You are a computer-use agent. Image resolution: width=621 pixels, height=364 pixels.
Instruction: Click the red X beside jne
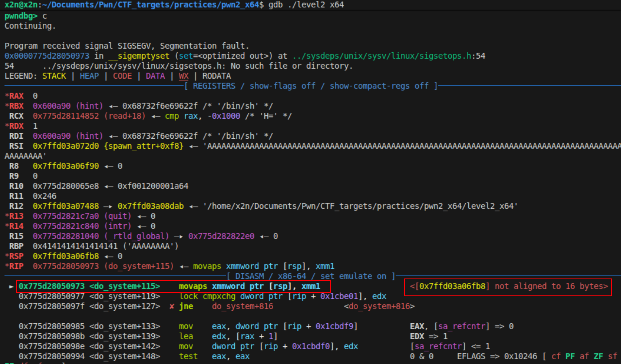[x=172, y=306]
